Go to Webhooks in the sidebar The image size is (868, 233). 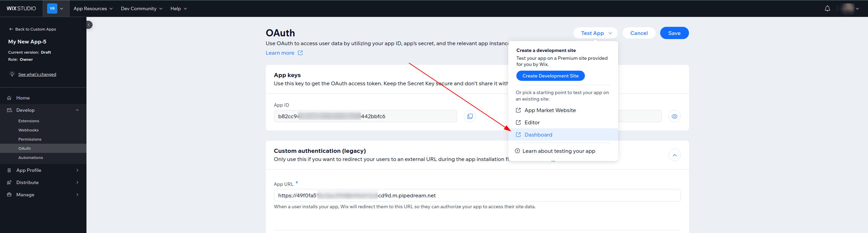(28, 130)
